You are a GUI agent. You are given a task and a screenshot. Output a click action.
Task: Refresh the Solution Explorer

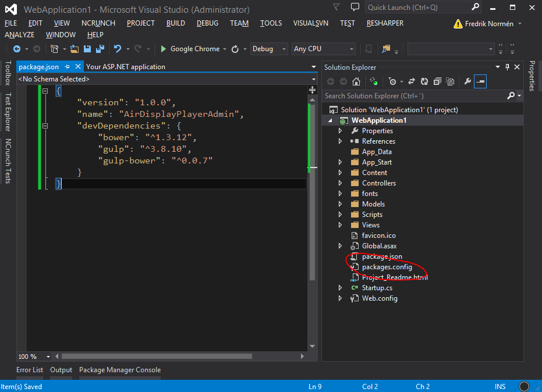pos(424,81)
